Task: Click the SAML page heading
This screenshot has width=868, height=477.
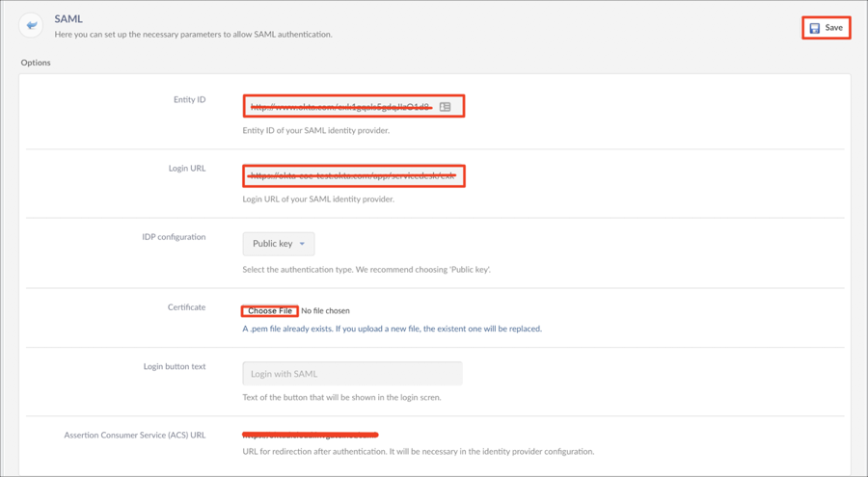Action: click(68, 18)
